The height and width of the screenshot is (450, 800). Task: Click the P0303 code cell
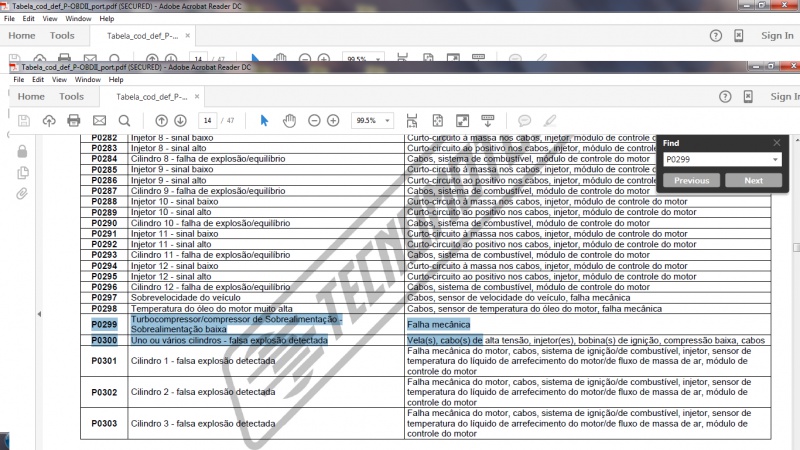click(x=104, y=423)
